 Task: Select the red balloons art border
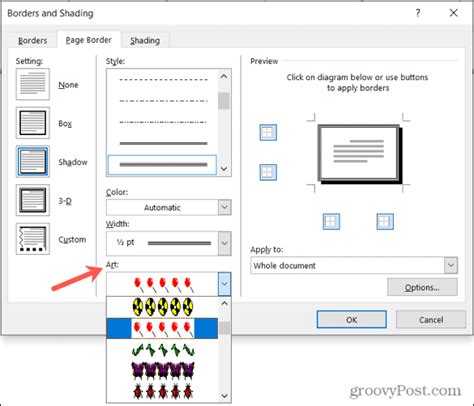tap(163, 328)
